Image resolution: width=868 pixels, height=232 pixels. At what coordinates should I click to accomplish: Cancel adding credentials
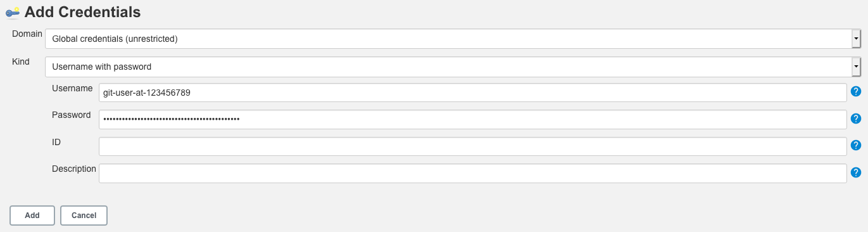point(84,216)
